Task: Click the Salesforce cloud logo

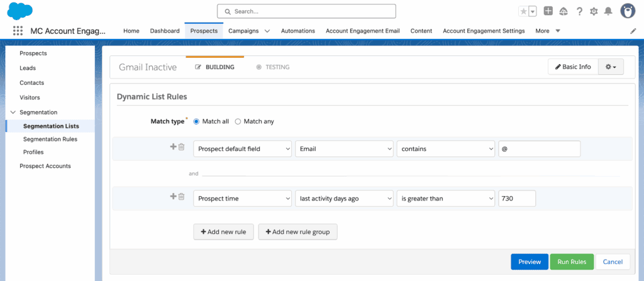Action: (19, 11)
